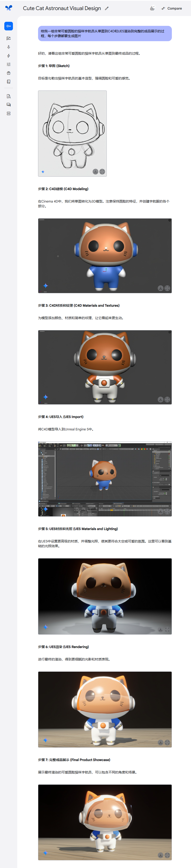
Task: Open the create prompt sidebar icon
Action: pyautogui.click(x=8, y=38)
